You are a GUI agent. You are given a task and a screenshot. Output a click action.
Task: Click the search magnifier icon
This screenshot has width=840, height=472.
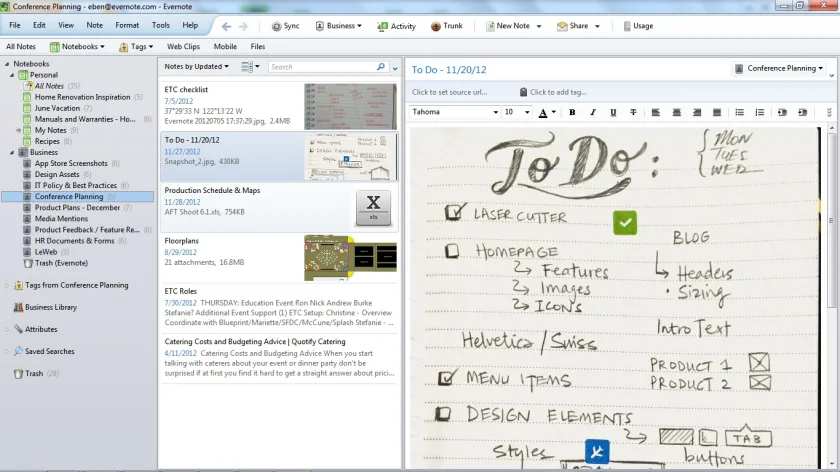coord(381,67)
